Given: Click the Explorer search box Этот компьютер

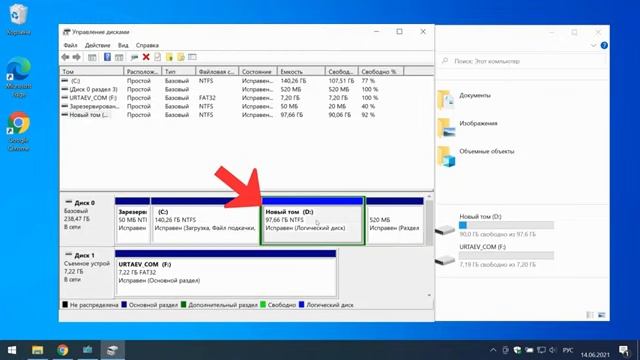Looking at the screenshot, I should pyautogui.click(x=522, y=61).
